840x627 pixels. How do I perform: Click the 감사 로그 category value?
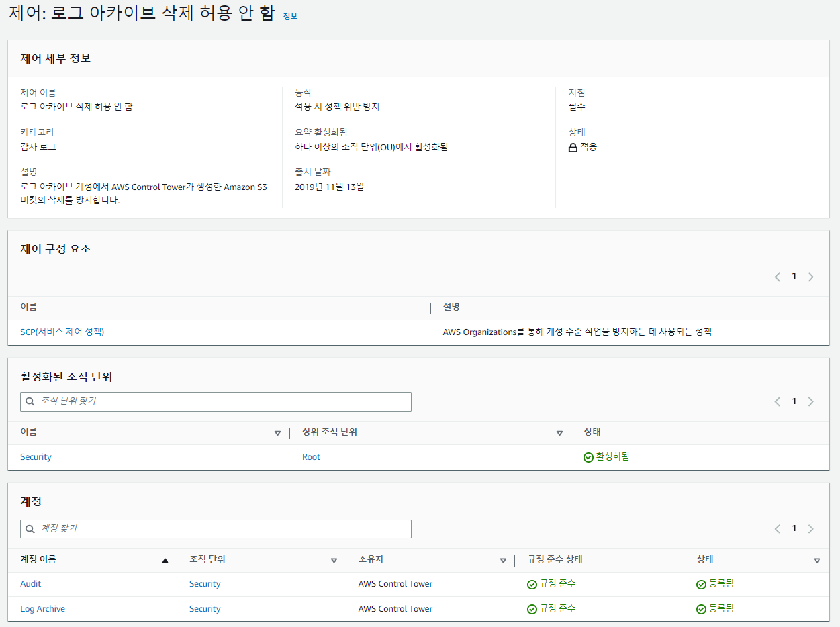click(38, 146)
